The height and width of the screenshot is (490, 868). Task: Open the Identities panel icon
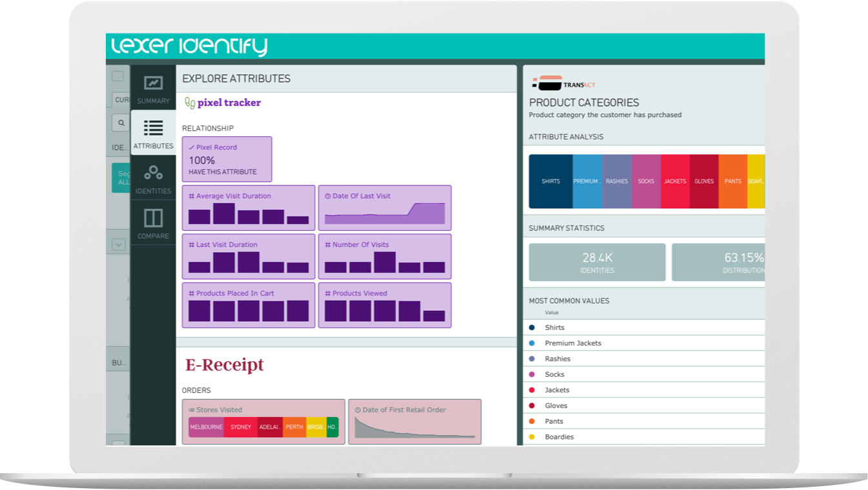coord(153,173)
